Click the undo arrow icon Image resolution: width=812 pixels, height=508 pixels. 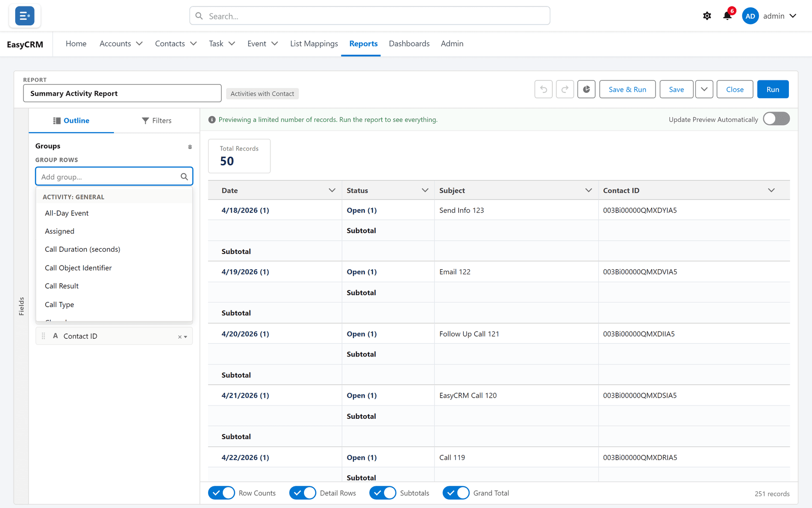[x=543, y=89]
